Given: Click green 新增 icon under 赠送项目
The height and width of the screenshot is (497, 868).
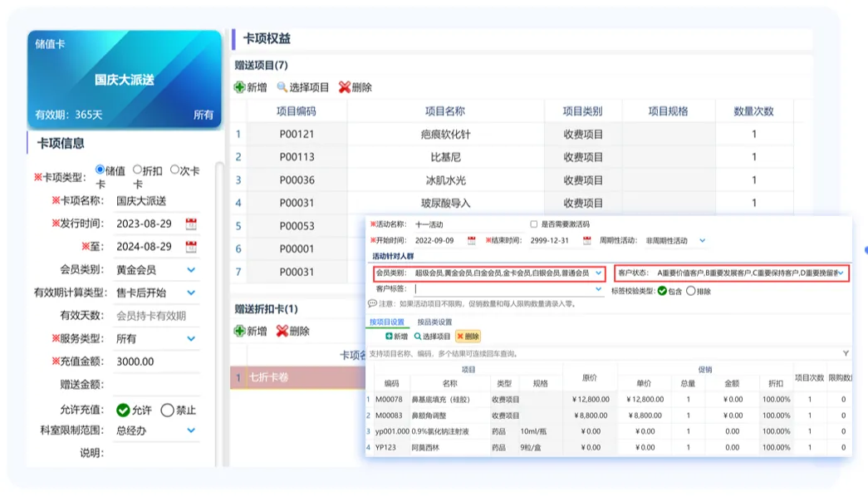Looking at the screenshot, I should tap(240, 87).
